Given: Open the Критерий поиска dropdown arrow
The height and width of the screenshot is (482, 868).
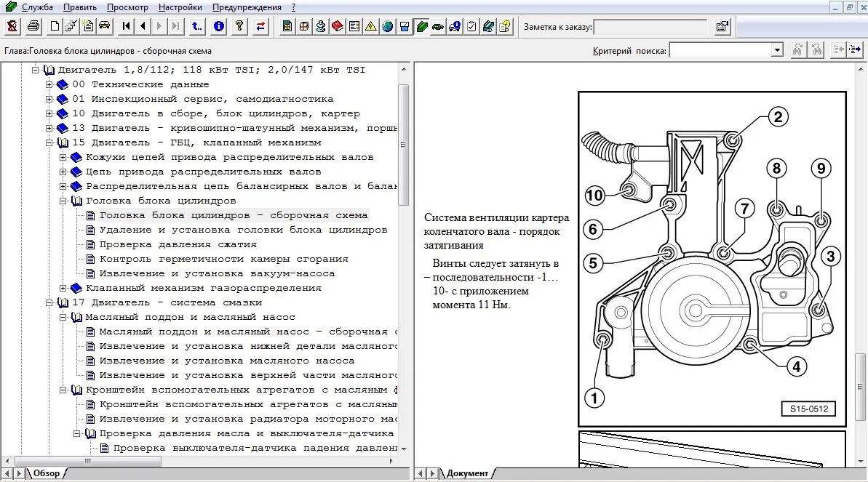Looking at the screenshot, I should coord(777,50).
